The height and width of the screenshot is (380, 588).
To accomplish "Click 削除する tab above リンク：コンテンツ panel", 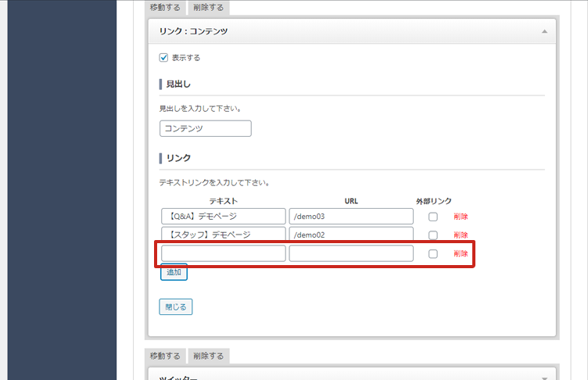I will (x=208, y=8).
